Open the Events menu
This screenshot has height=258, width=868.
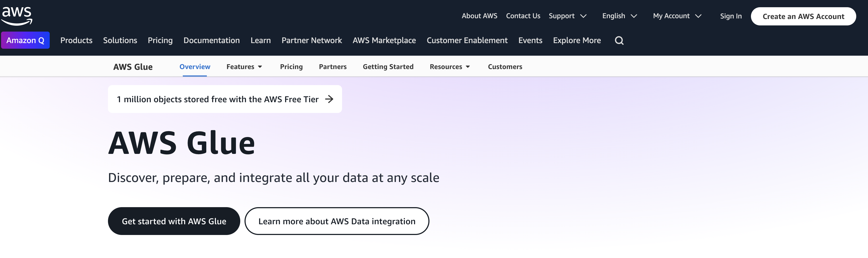click(x=530, y=40)
